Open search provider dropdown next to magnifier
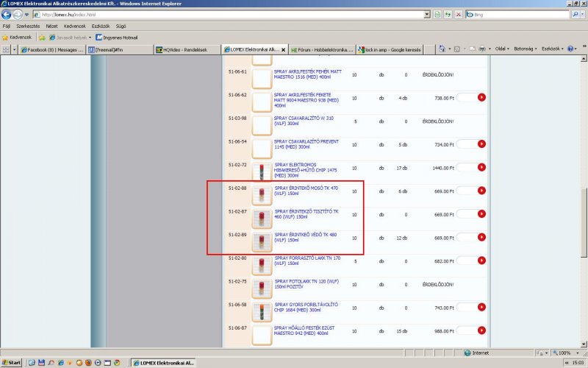This screenshot has width=588, height=368. coord(582,15)
